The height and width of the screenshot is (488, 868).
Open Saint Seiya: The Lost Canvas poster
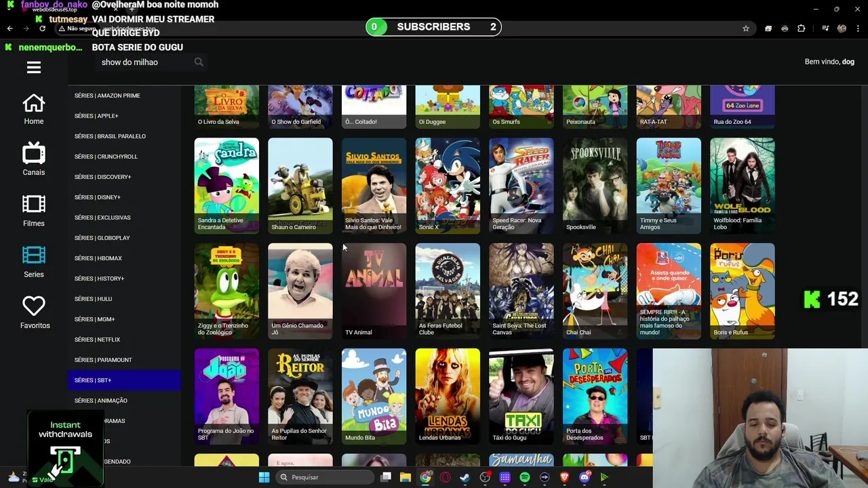[x=521, y=291]
